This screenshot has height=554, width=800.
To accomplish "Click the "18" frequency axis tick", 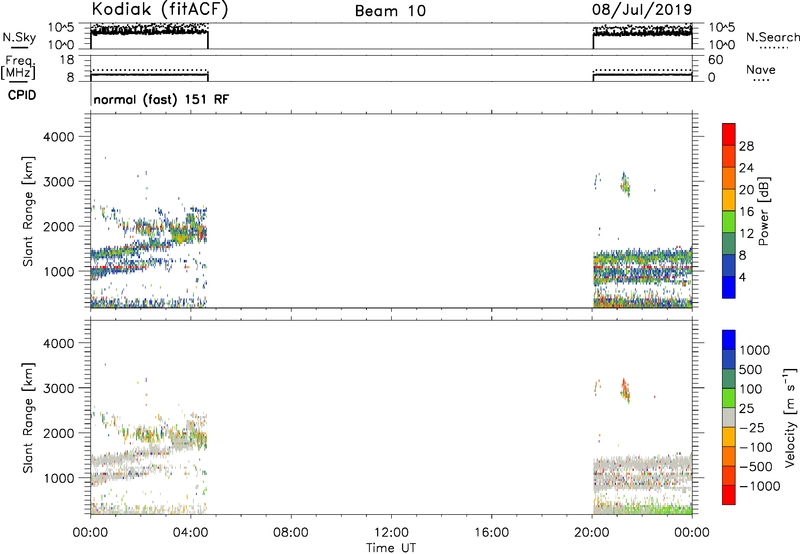I will [67, 60].
